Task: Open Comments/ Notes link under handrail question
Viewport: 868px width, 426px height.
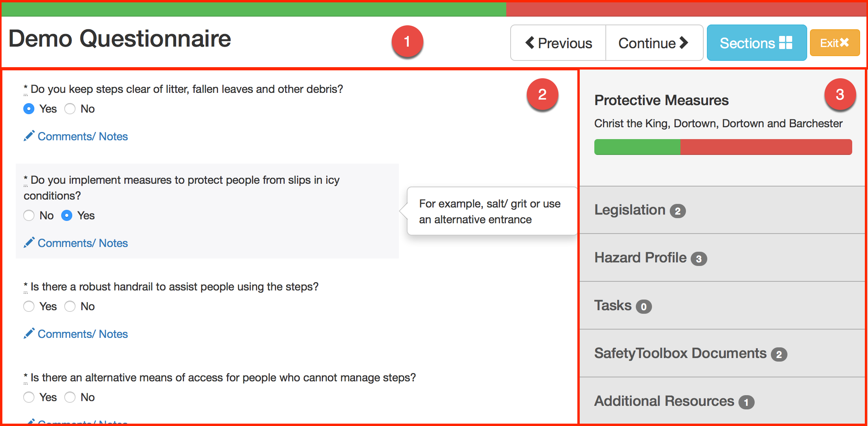Action: pos(83,334)
